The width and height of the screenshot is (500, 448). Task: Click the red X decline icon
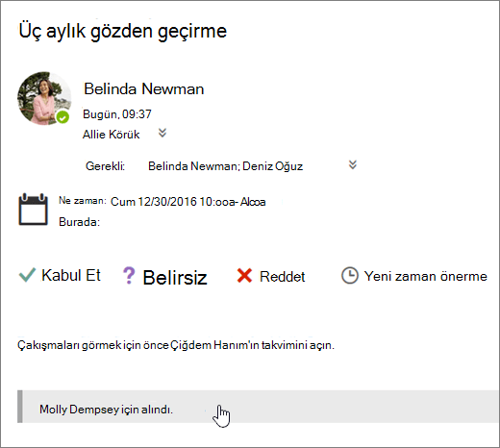point(244,276)
